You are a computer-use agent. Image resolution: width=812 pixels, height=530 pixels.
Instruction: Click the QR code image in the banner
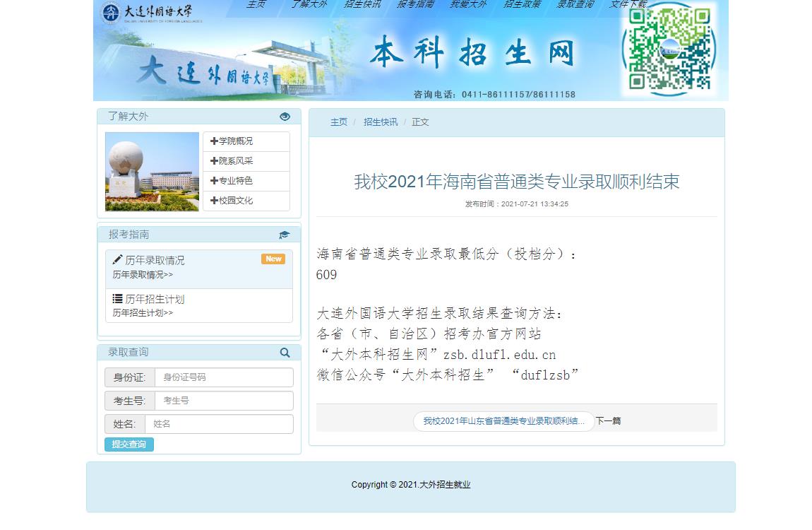point(669,49)
